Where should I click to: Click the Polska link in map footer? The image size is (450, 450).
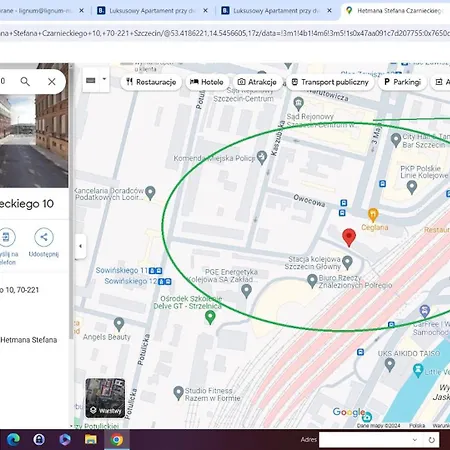click(x=417, y=425)
